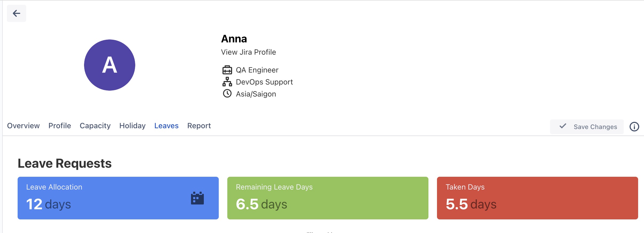The height and width of the screenshot is (233, 644).
Task: Click the team hierarchy icon
Action: [227, 82]
